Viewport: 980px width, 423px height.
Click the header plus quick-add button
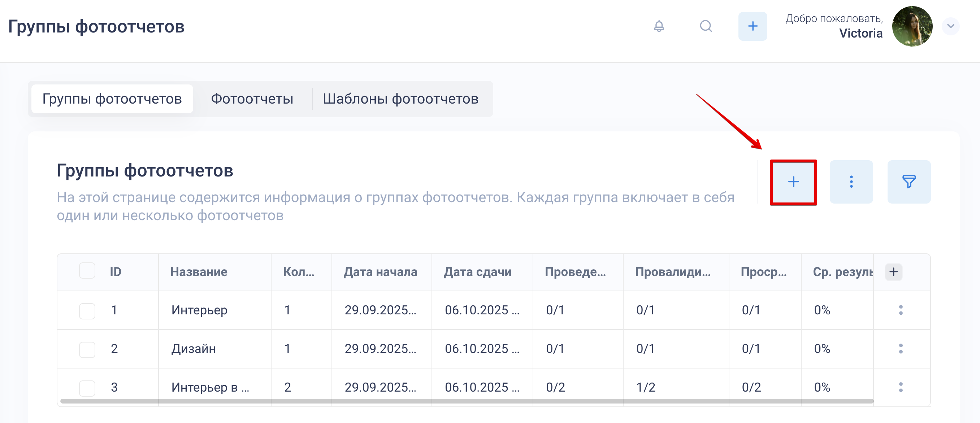[x=753, y=26]
